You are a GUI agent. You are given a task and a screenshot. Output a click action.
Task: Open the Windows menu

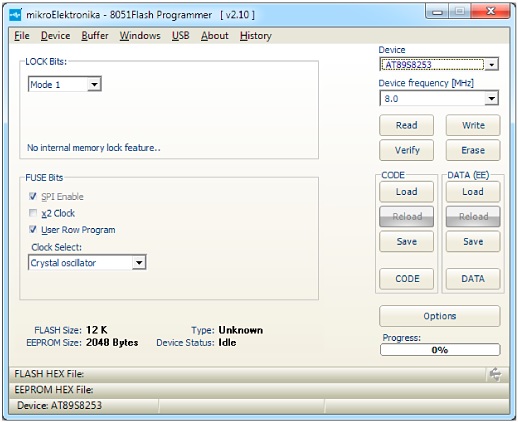tap(140, 36)
